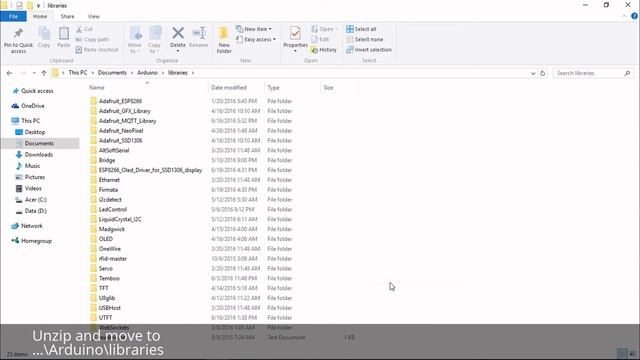Go up one folder level
This screenshot has height=360, width=640.
pos(44,73)
